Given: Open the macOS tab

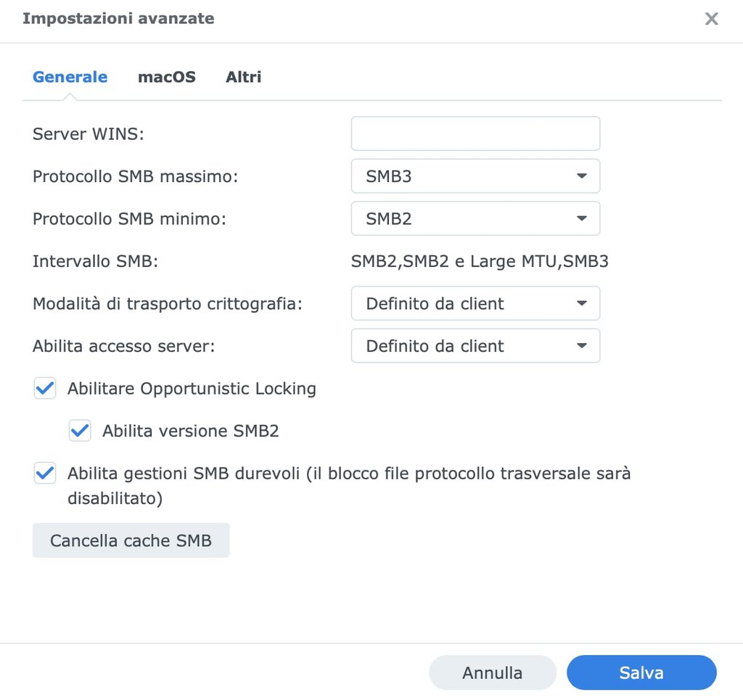Looking at the screenshot, I should (x=167, y=77).
